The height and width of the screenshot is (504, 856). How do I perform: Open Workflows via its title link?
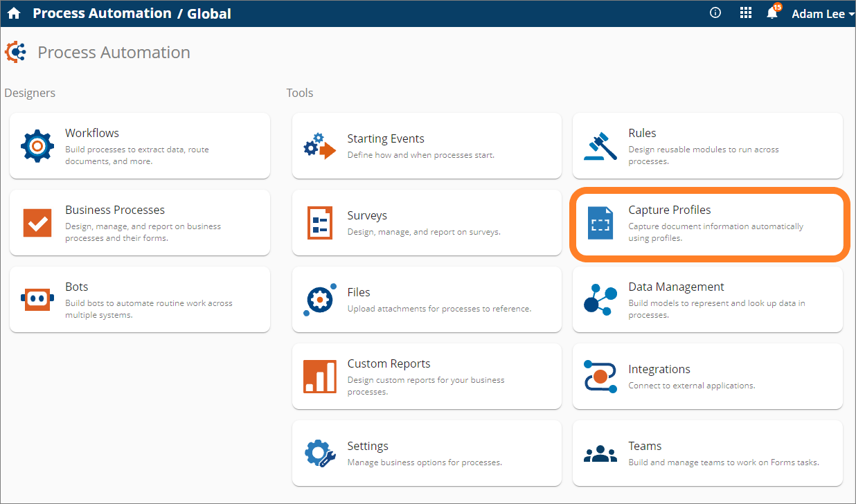(x=91, y=133)
